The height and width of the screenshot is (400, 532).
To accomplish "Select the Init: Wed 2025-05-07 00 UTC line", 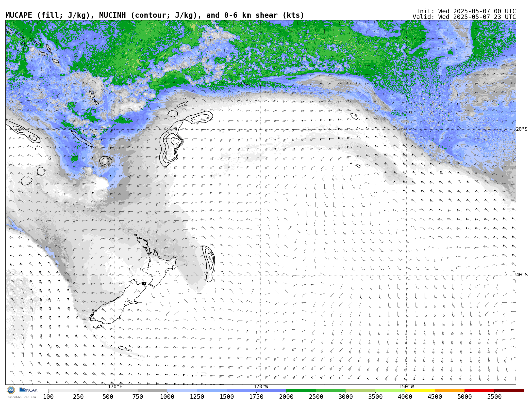I will (x=466, y=11).
